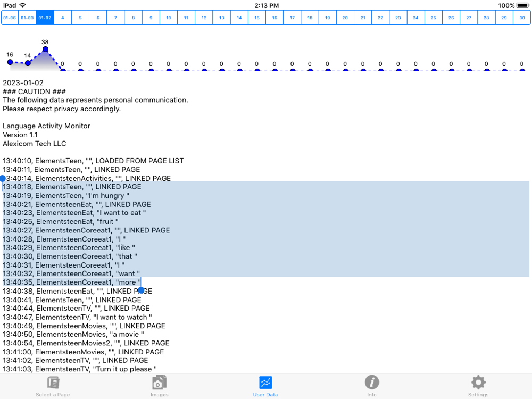Viewport: 532px width, 399px height.
Task: Tap log entry 13:40:30 "that"
Action: (x=70, y=256)
